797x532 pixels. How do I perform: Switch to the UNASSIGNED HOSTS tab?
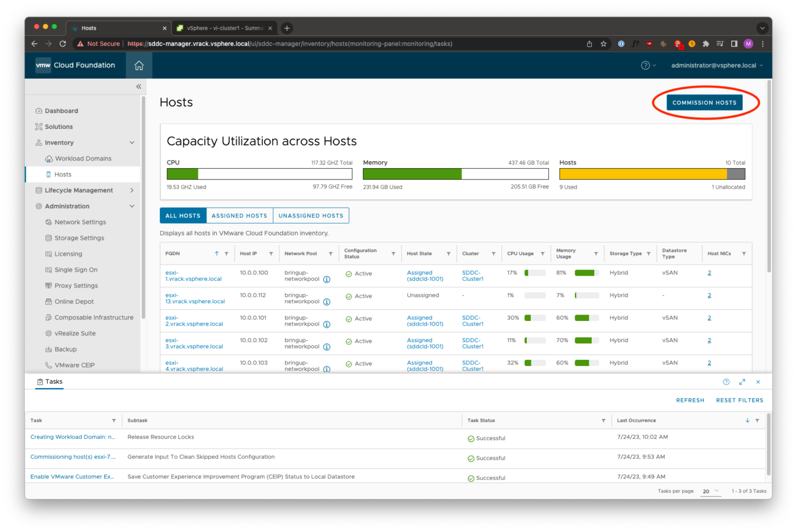coord(310,215)
